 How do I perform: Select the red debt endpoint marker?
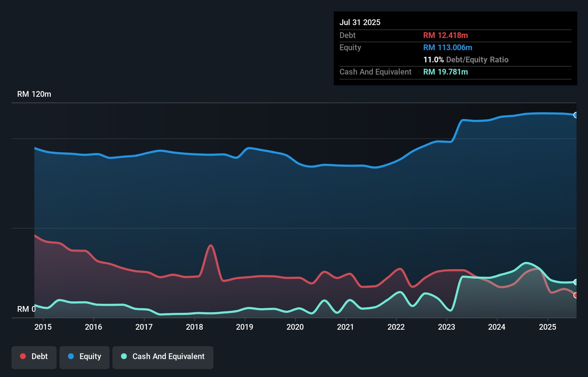(576, 295)
